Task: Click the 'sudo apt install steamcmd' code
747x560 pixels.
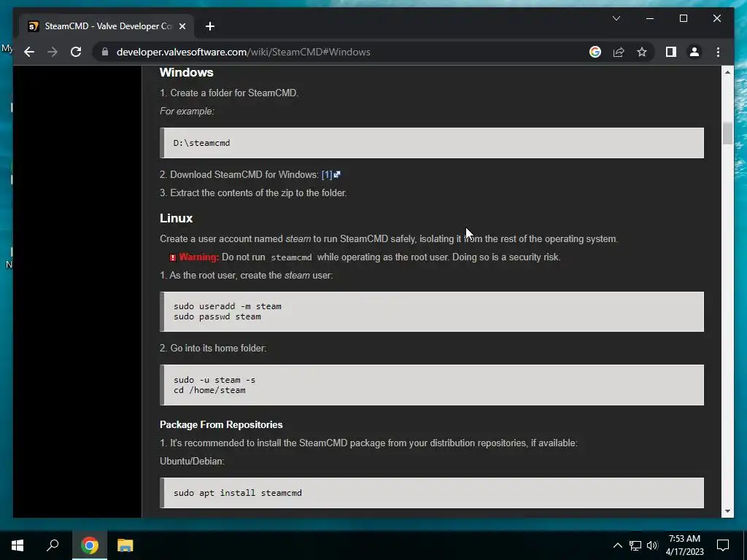Action: click(237, 493)
